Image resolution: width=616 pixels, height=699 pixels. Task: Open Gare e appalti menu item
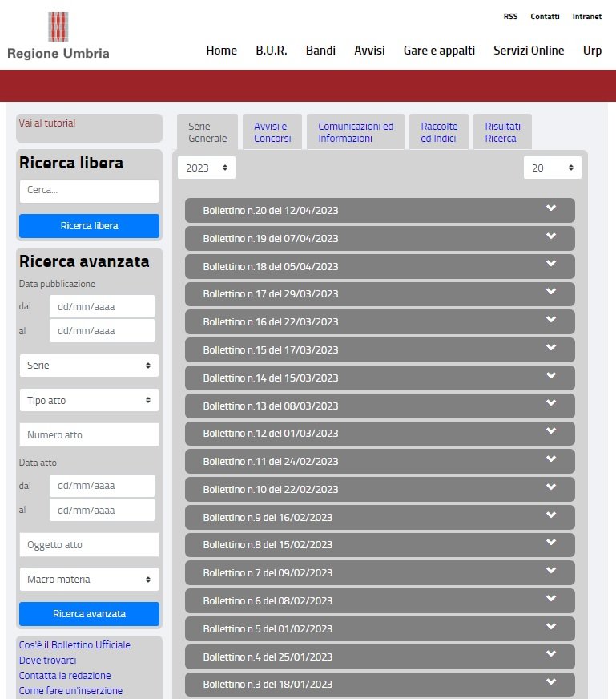tap(439, 51)
